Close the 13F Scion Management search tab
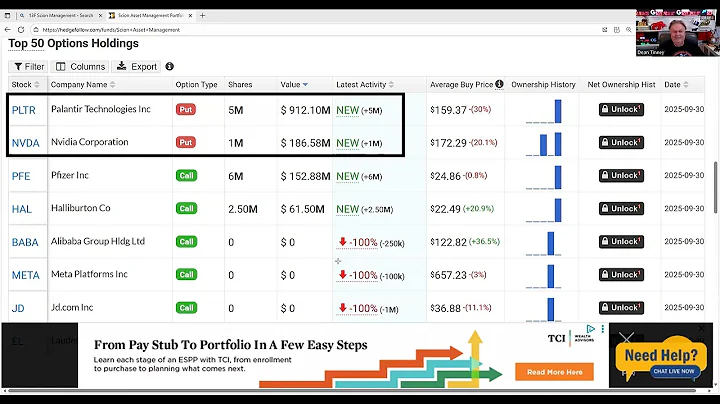Image resolution: width=720 pixels, height=404 pixels. coord(101,15)
